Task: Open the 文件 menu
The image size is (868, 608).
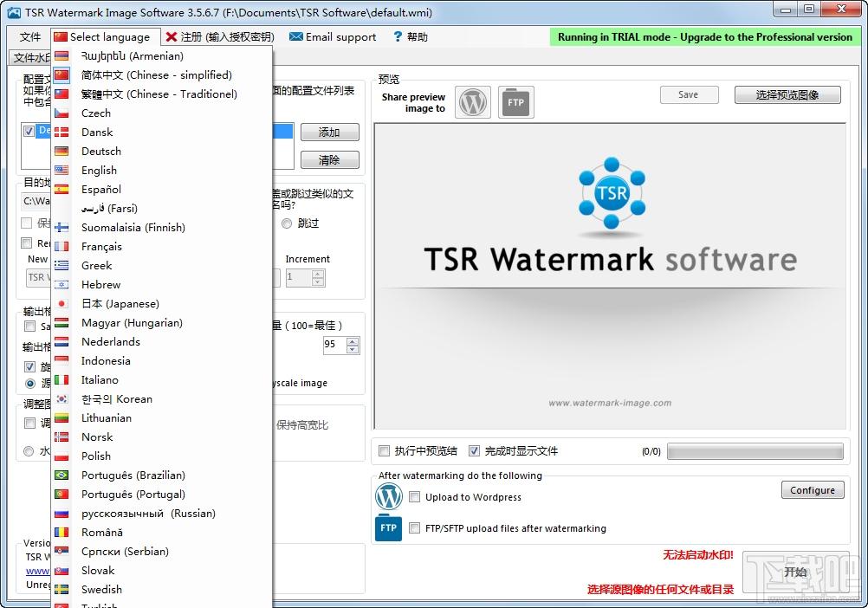Action: tap(30, 37)
